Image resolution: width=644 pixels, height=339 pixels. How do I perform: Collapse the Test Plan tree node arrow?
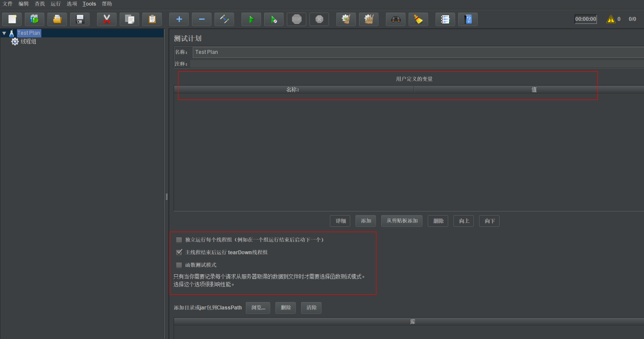click(4, 33)
